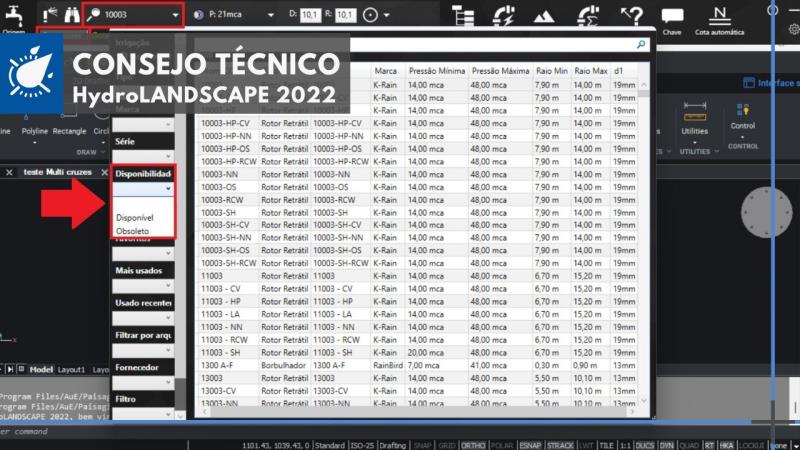
Task: Select the 1300 A-F Borbulhador row
Action: pyautogui.click(x=417, y=365)
